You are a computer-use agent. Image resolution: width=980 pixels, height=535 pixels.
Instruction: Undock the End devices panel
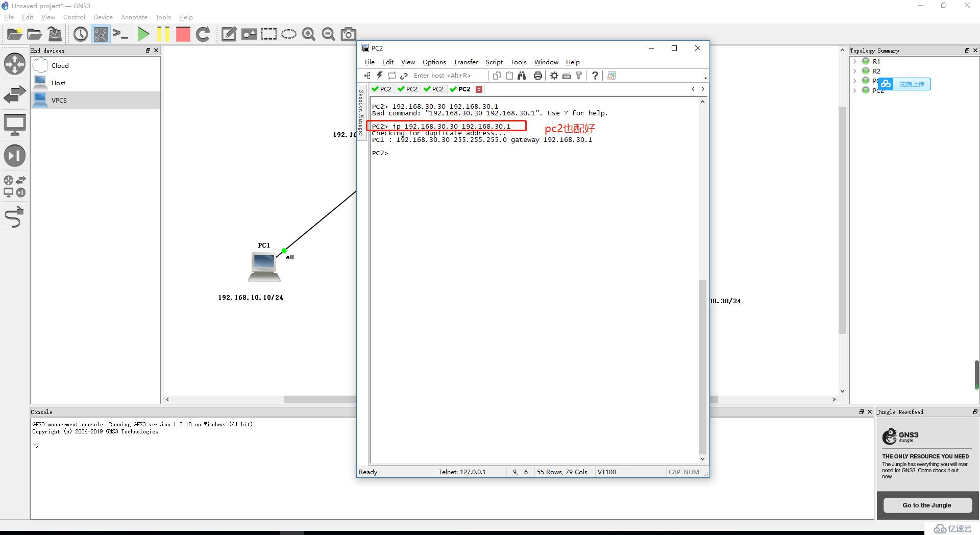(x=148, y=51)
